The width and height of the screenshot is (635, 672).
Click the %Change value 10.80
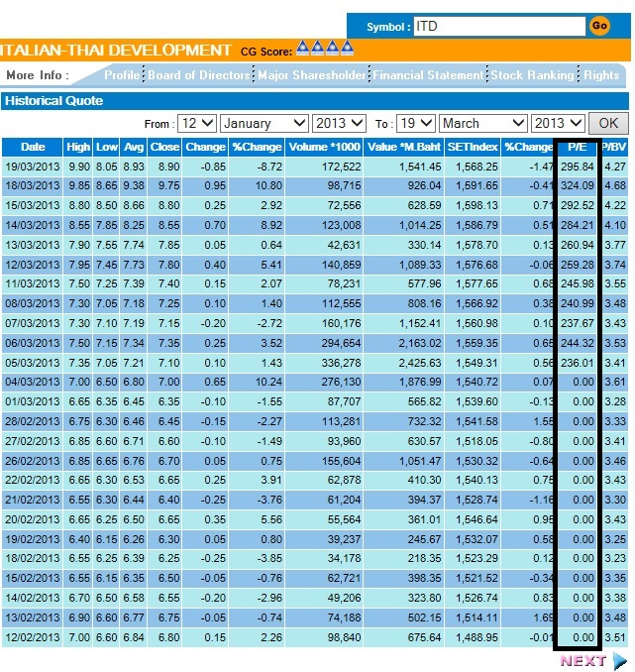tap(269, 186)
